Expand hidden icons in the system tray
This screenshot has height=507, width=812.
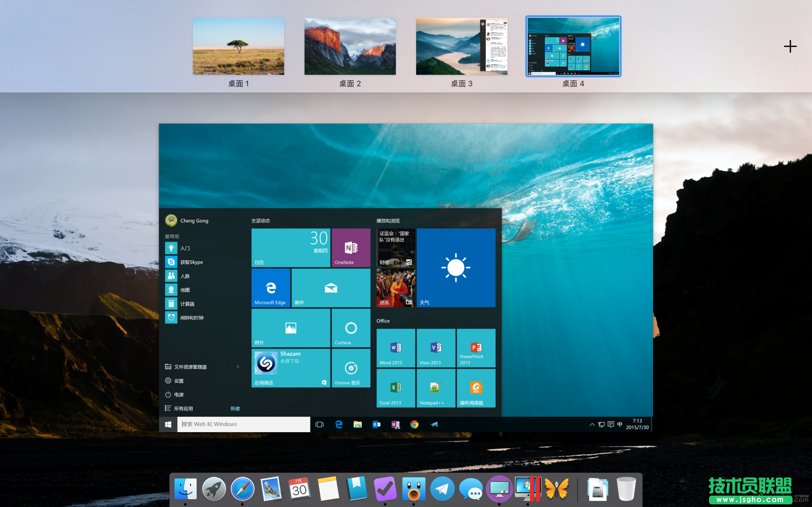592,425
